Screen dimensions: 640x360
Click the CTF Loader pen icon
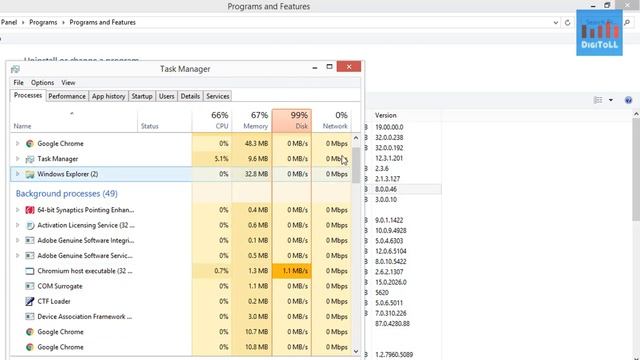click(x=29, y=301)
